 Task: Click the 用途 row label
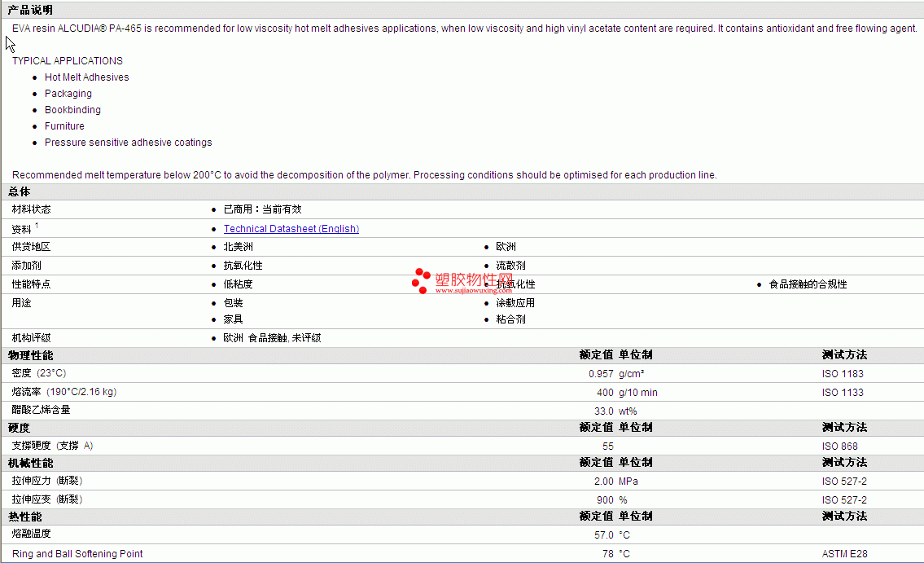click(x=21, y=302)
